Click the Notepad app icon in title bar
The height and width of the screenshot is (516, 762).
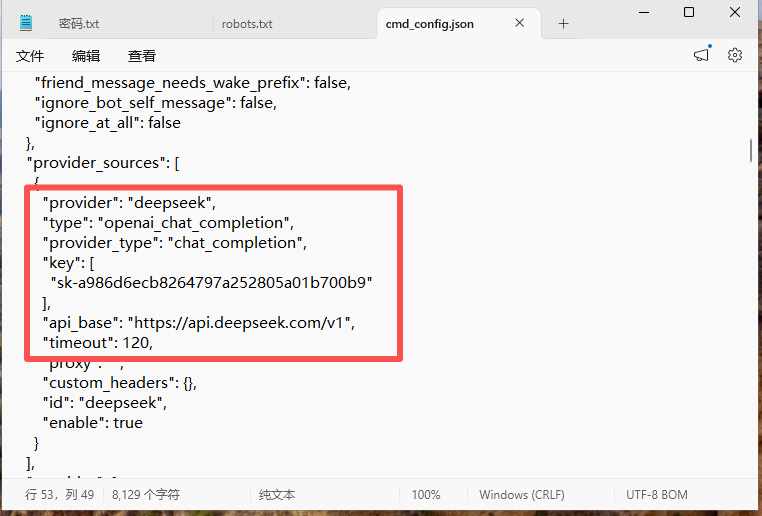[26, 23]
